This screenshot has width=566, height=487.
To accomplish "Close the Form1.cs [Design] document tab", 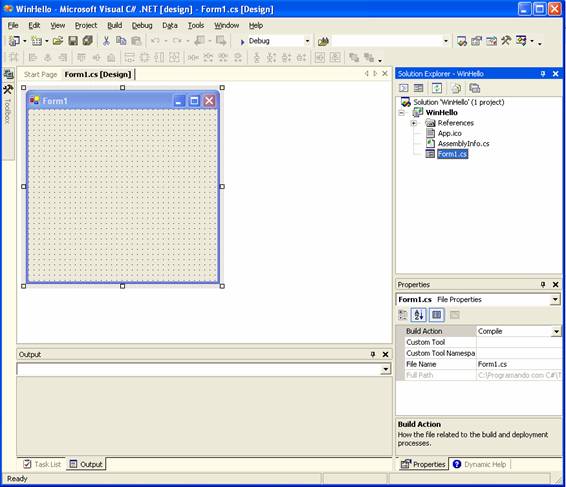I will point(385,74).
